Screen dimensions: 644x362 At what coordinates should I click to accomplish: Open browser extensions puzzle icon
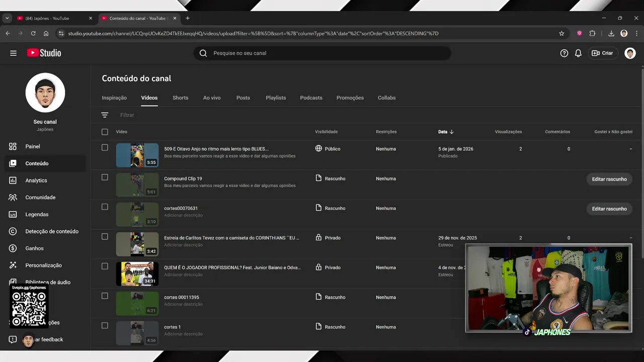592,33
